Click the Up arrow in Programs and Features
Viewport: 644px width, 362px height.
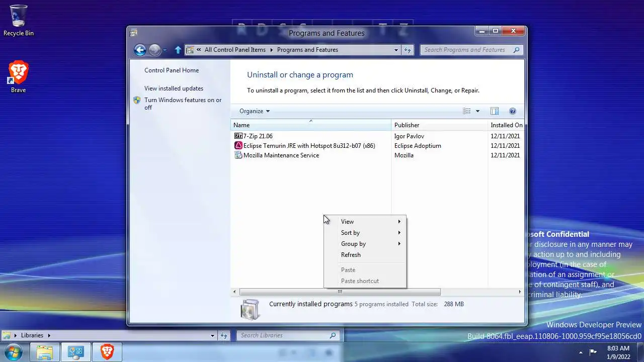(x=178, y=50)
